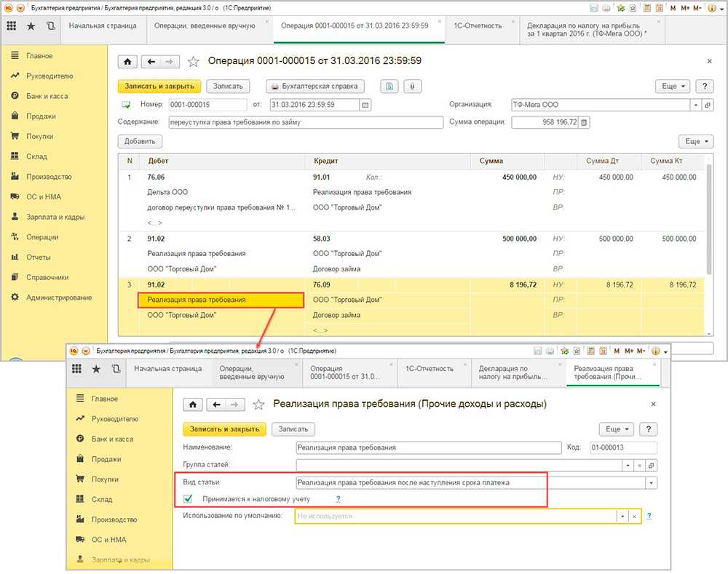This screenshot has height=574, width=728.
Task: Expand Использование по умолчанию dropdown arrow
Action: (622, 517)
